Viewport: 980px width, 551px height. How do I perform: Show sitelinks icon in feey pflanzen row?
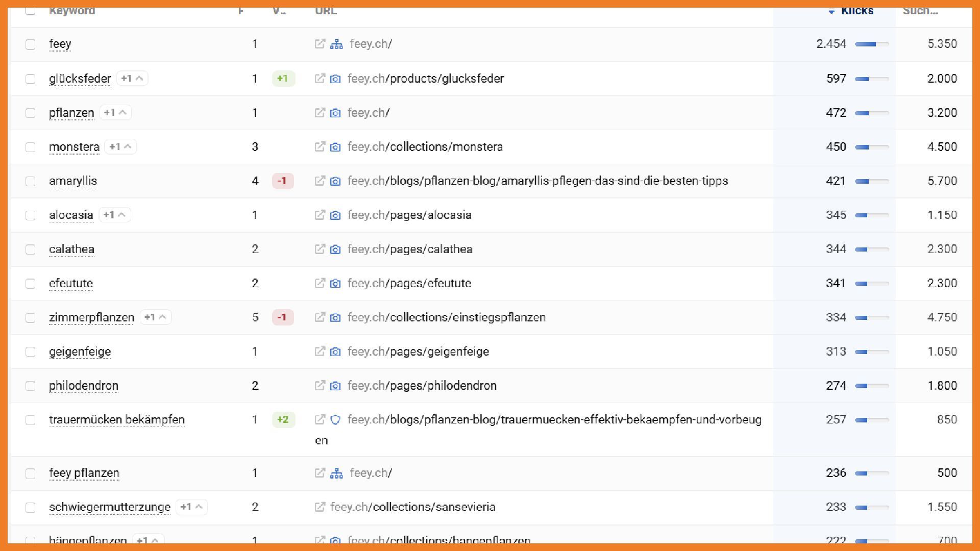(x=336, y=473)
